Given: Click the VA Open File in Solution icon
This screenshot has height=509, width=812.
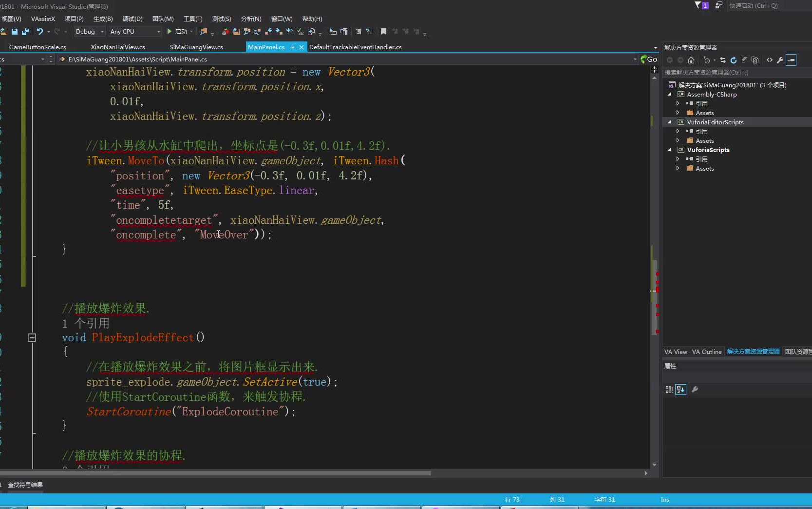Looking at the screenshot, I should coord(236,32).
